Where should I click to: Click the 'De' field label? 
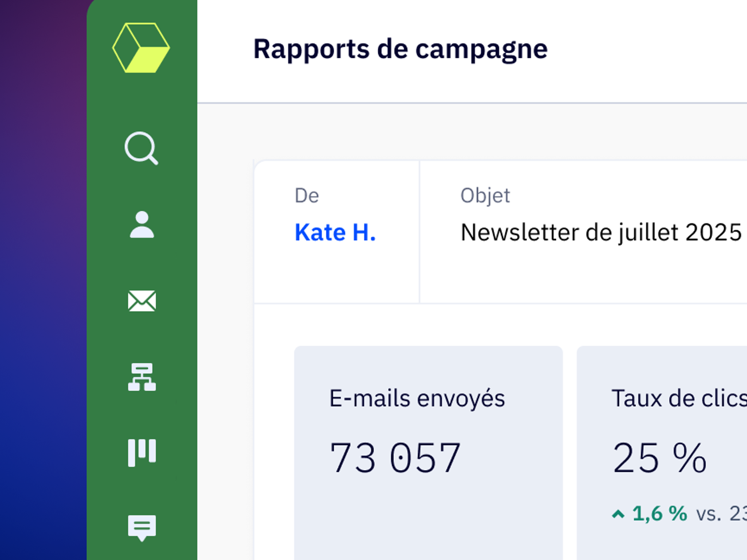307,196
